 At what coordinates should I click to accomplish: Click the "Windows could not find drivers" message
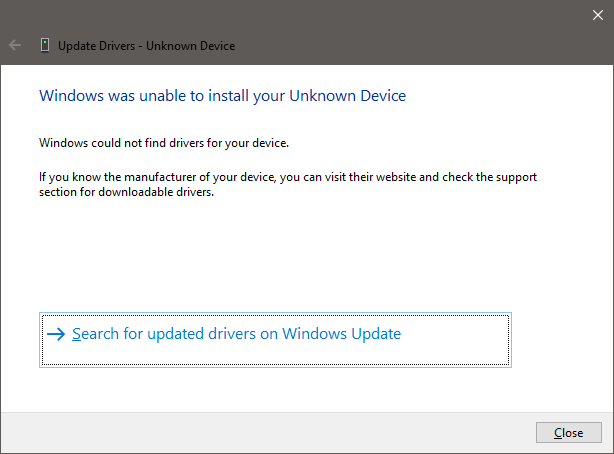coord(163,143)
